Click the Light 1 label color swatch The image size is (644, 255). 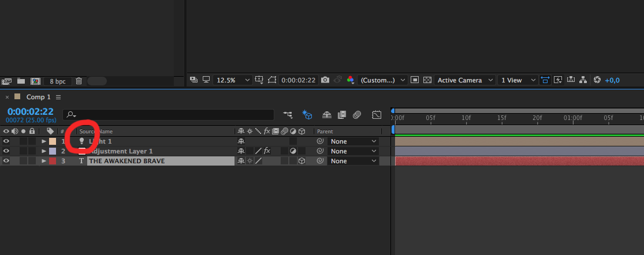click(53, 141)
